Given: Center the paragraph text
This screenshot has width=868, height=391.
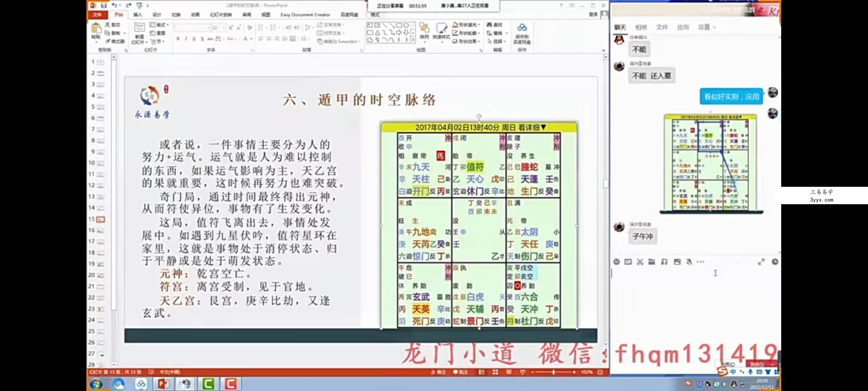Looking at the screenshot, I should coord(269,39).
